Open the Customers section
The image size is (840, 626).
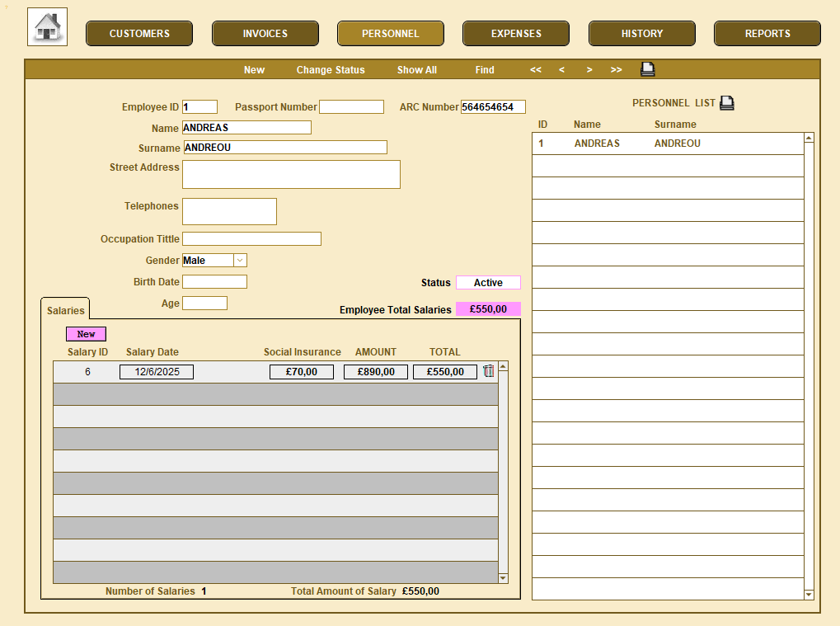coord(139,33)
